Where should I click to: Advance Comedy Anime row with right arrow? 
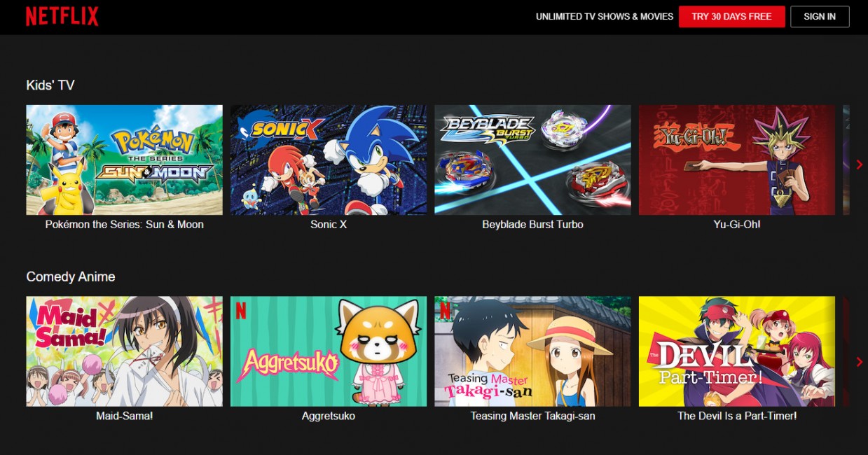click(x=860, y=362)
